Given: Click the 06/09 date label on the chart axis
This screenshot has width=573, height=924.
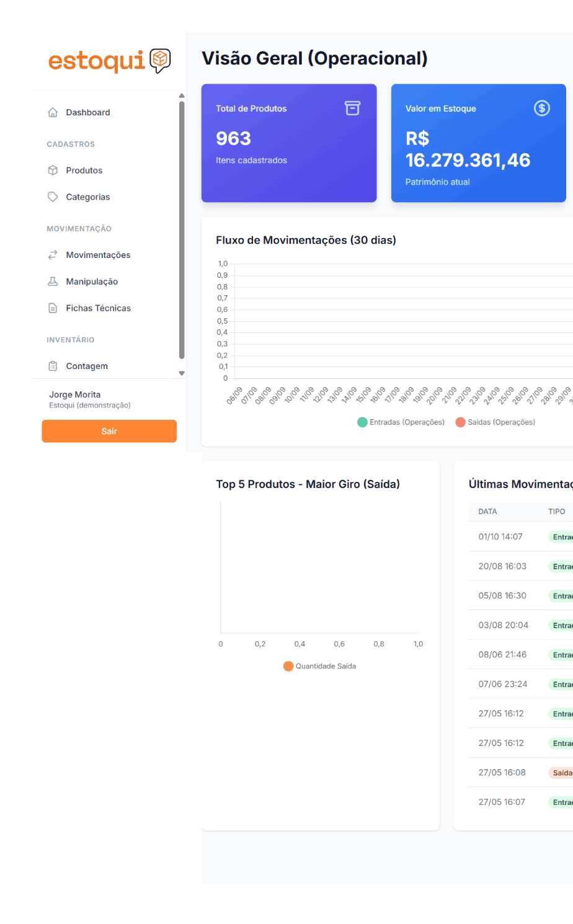Looking at the screenshot, I should pos(235,396).
